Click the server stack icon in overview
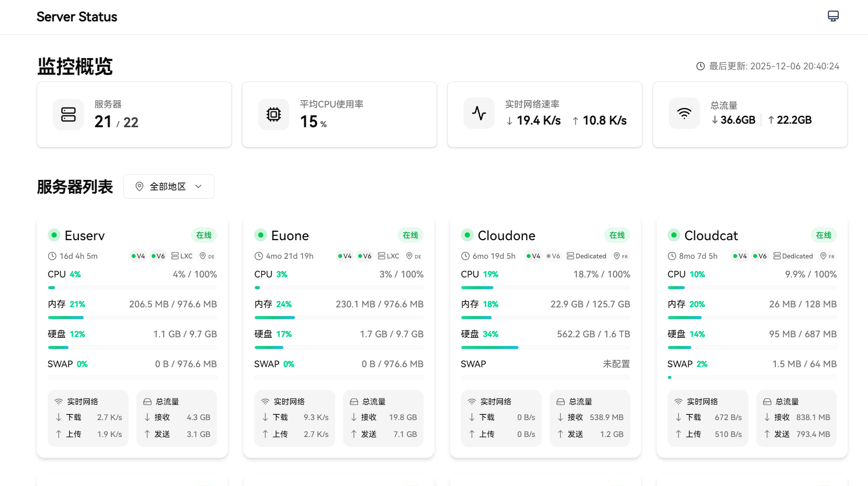Screen dimensions: 868x486 point(68,114)
